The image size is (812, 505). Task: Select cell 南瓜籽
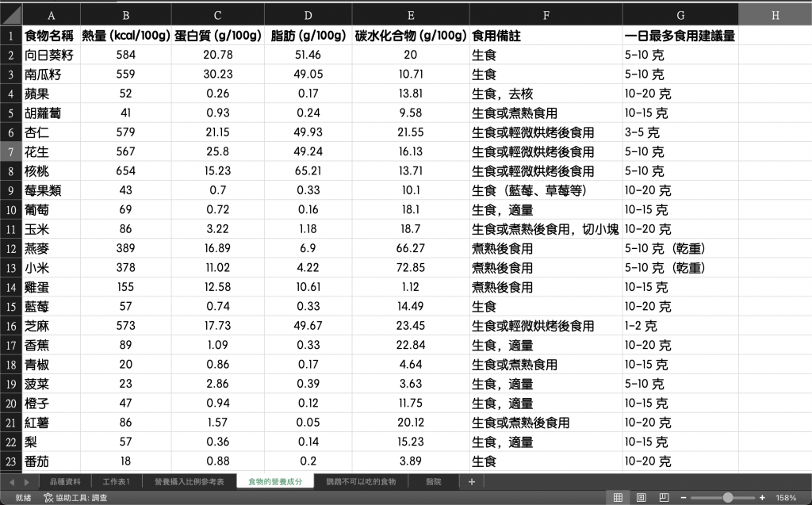point(52,74)
